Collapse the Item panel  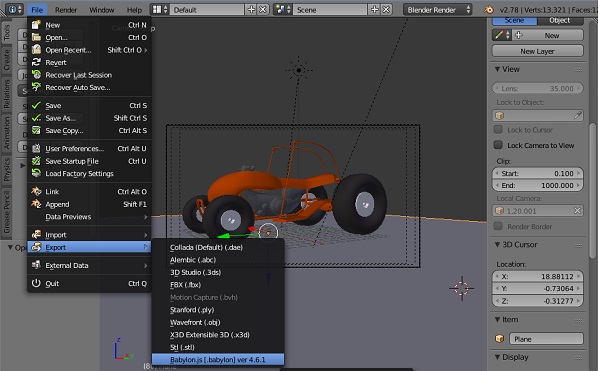click(x=497, y=320)
